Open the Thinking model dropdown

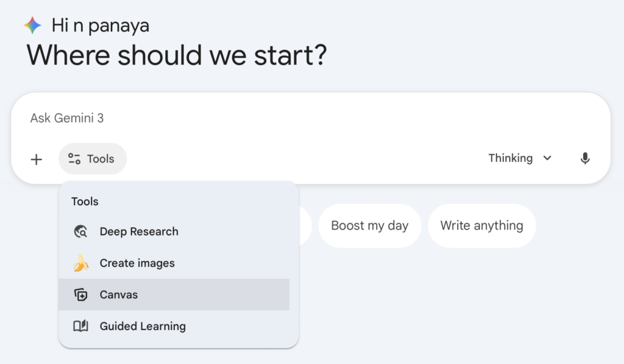click(520, 158)
